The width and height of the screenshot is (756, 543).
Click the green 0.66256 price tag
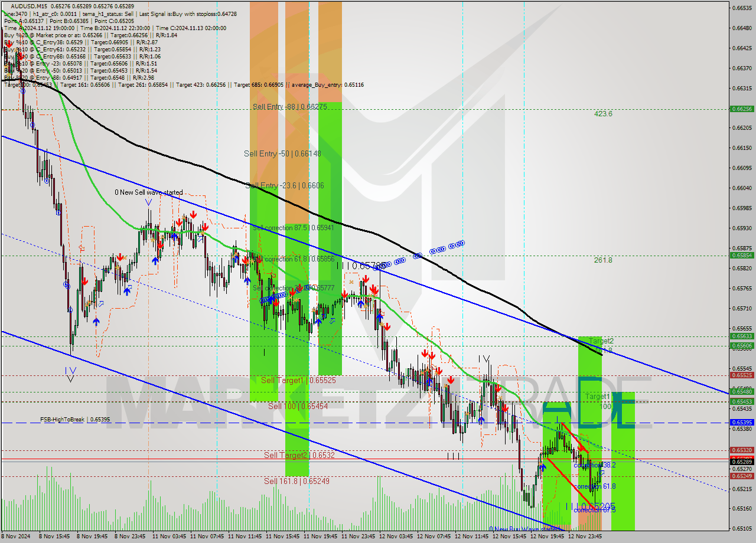(741, 109)
